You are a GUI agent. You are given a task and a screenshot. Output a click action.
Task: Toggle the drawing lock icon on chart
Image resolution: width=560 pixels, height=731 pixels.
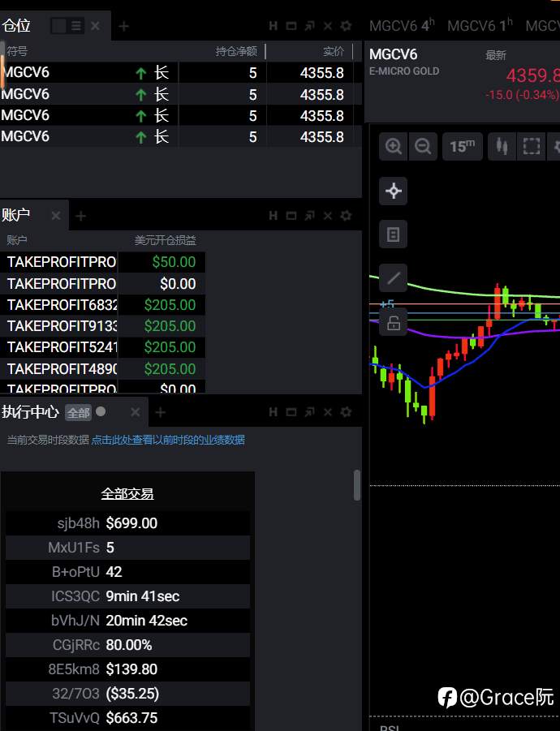pos(393,322)
